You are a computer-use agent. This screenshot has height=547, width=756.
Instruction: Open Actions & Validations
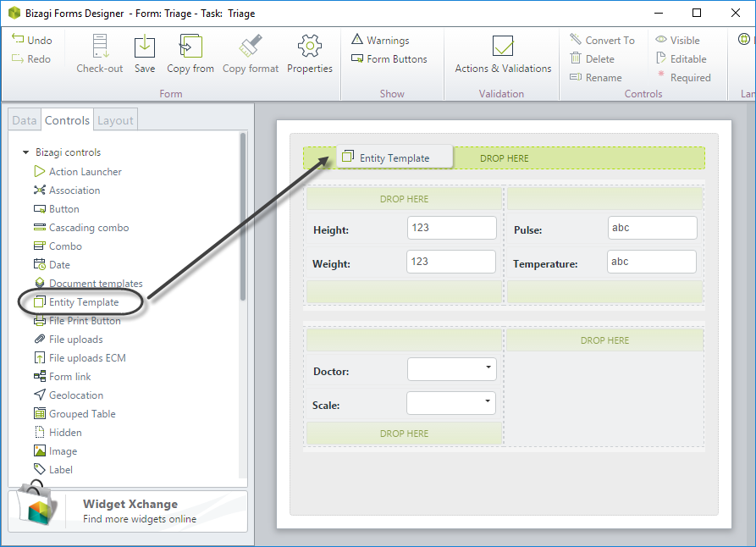tap(503, 53)
